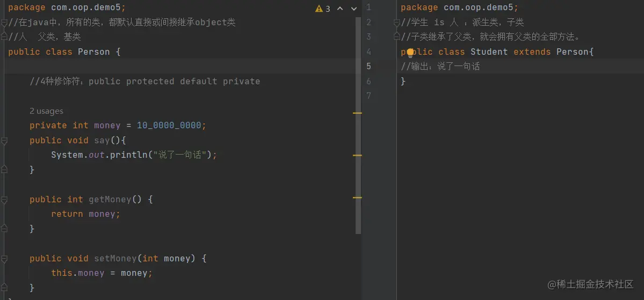This screenshot has width=644, height=300.
Task: Click line number 7 in the Student editor gutter
Action: [368, 96]
